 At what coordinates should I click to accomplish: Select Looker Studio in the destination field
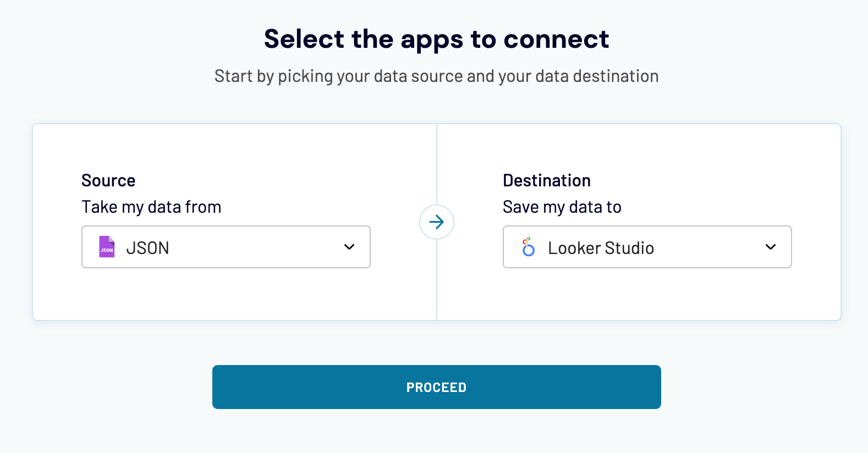pyautogui.click(x=601, y=247)
